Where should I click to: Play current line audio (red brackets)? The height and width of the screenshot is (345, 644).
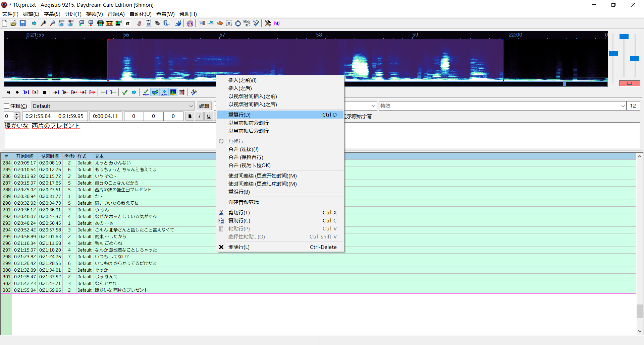[35, 92]
